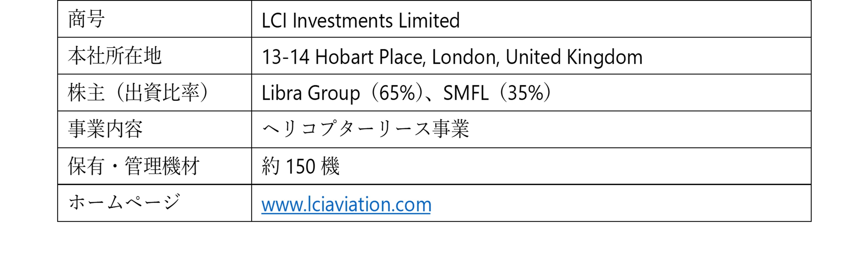Click the ホームページ label cell

[x=124, y=202]
